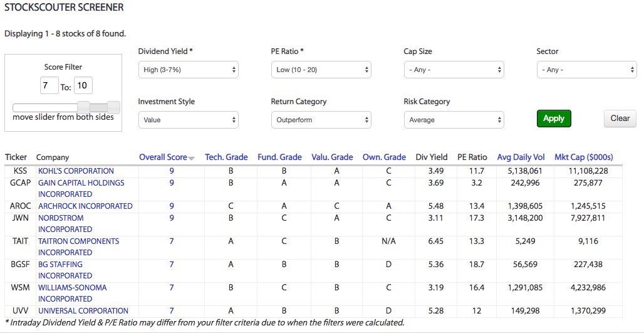
Task: Click ticker symbol JWN
Action: [20, 218]
